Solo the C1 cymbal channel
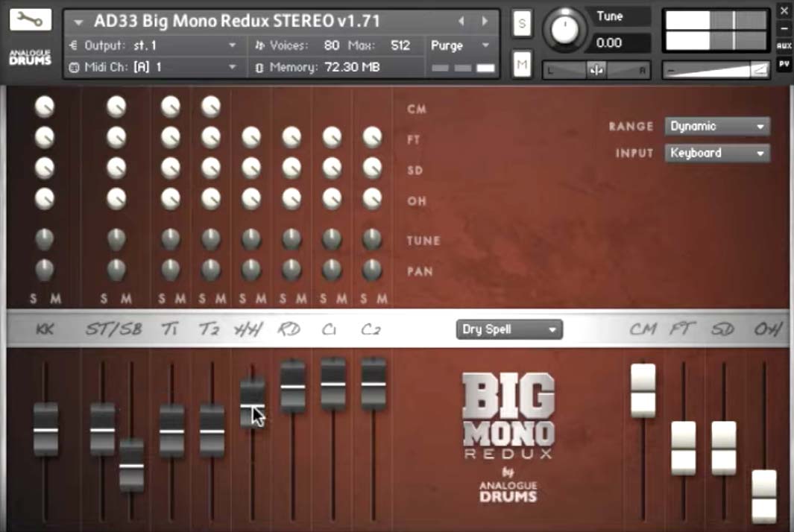This screenshot has height=532, width=794. (323, 299)
